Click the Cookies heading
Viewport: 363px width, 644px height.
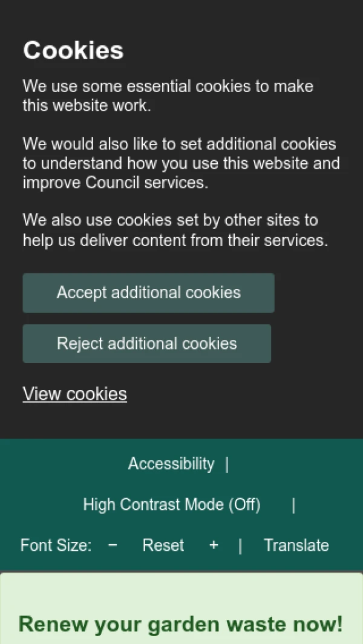(73, 51)
